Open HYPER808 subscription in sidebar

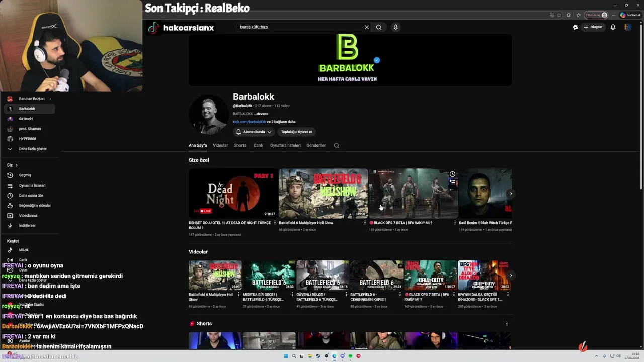pos(29,139)
